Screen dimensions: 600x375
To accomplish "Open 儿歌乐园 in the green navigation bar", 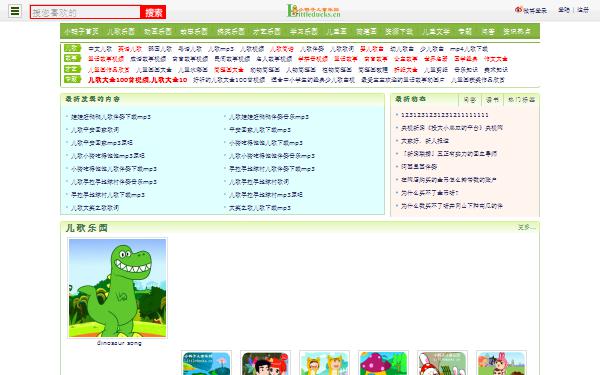I will click(121, 31).
